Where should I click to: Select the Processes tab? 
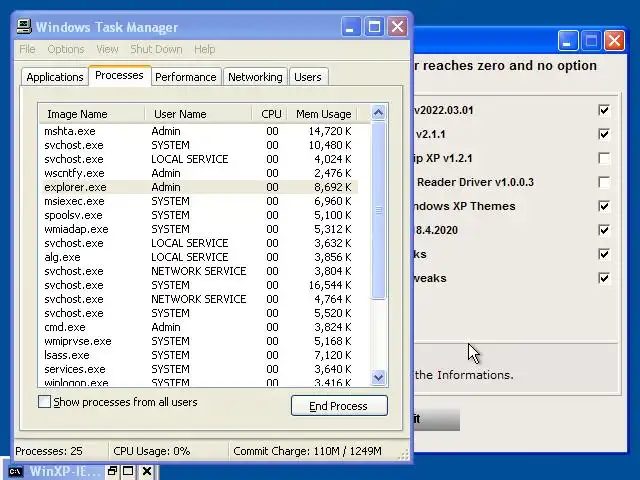[119, 76]
